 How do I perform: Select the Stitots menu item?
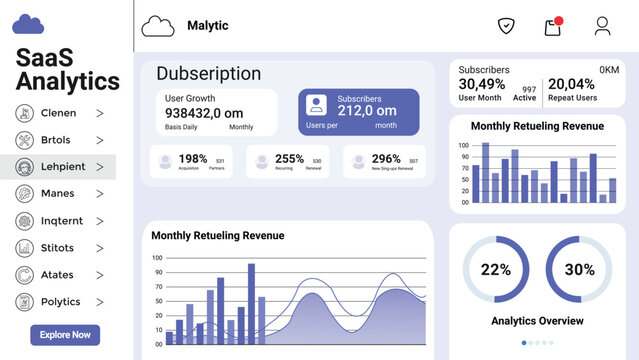(59, 248)
